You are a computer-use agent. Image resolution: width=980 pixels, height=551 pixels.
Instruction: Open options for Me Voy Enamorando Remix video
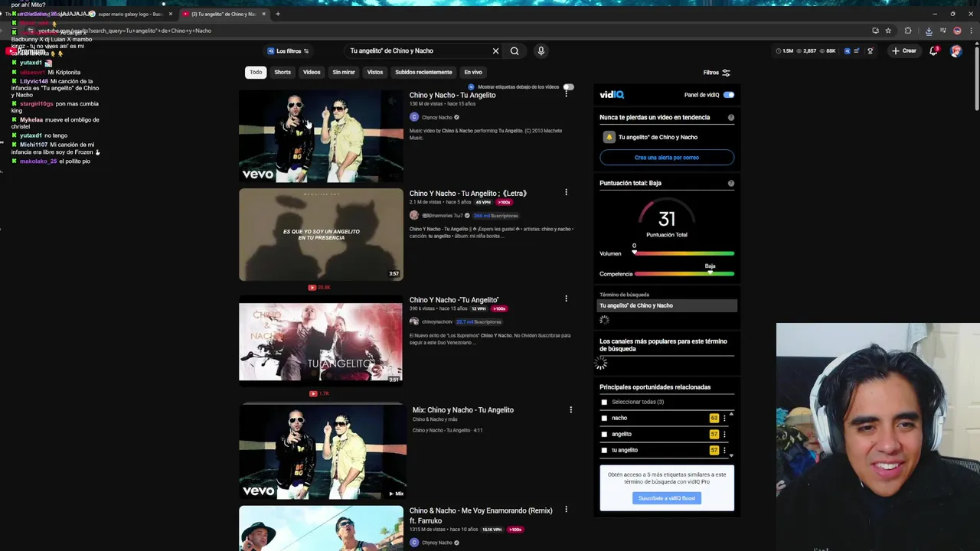coord(566,509)
